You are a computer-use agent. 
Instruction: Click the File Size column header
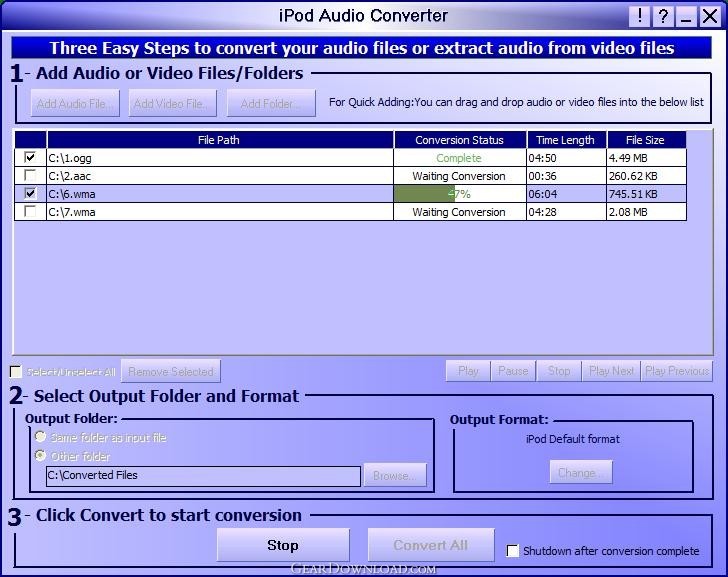tap(646, 140)
